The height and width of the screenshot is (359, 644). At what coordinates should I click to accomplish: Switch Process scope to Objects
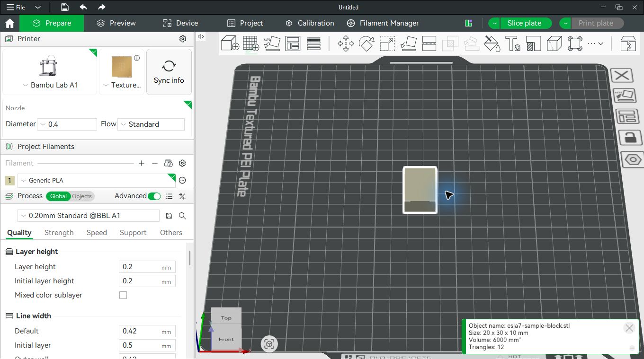coord(82,196)
